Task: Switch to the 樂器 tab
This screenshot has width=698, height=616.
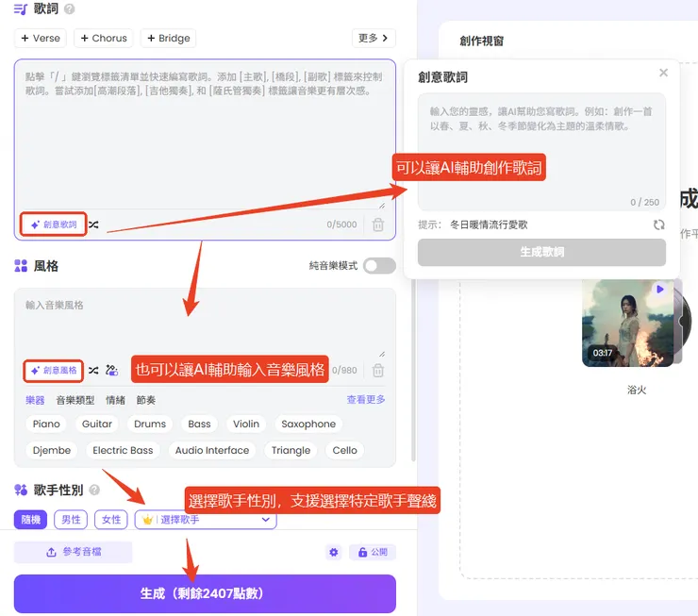Action: [35, 400]
